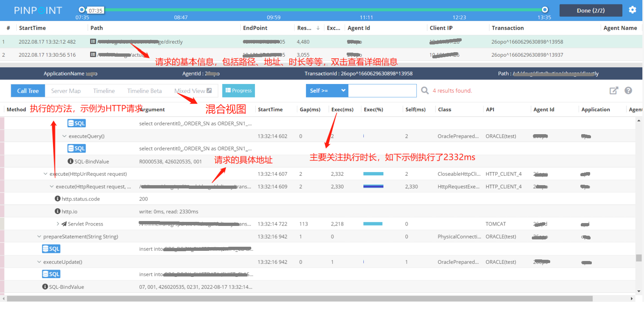Focus the call tree search input field
The image size is (644, 323).
coord(383,91)
